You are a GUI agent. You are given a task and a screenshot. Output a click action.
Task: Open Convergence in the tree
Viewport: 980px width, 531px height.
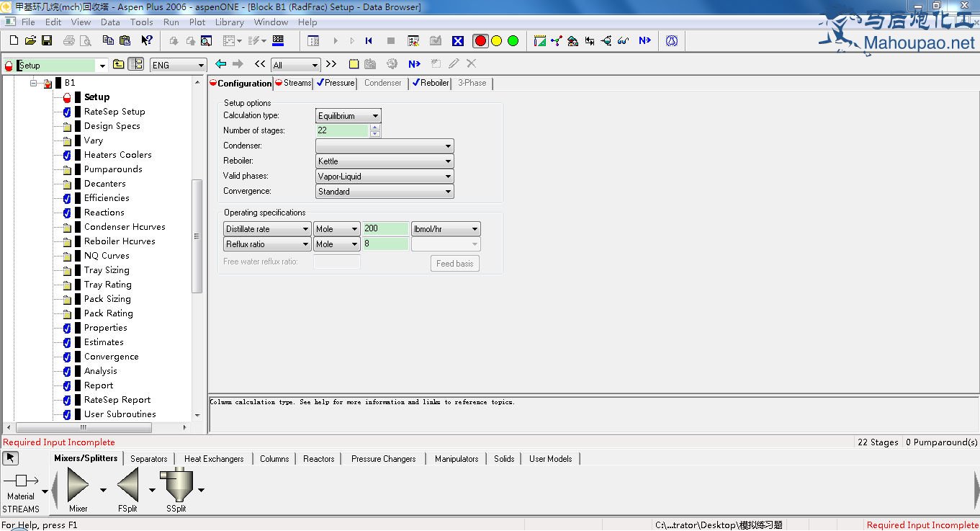click(112, 357)
